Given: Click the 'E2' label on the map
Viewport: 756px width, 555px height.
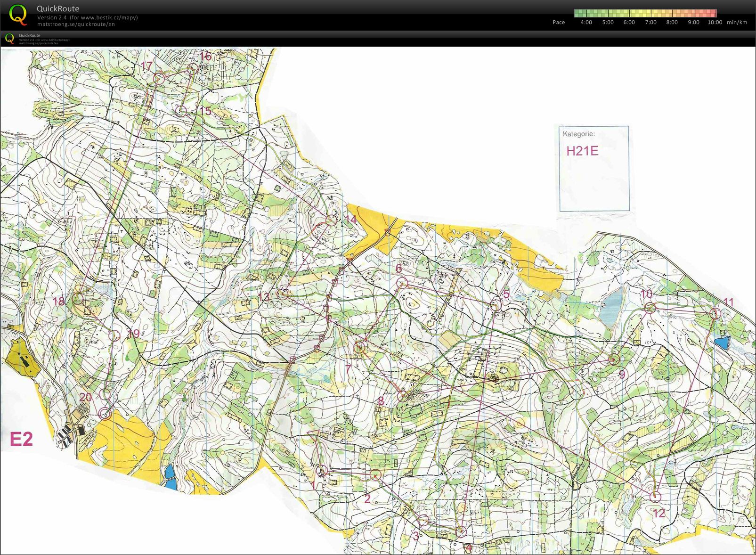Looking at the screenshot, I should [x=21, y=439].
